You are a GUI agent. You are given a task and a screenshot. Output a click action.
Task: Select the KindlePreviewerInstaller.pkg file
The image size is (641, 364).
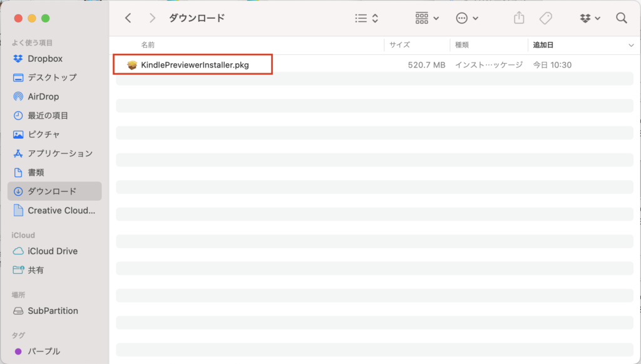[194, 65]
